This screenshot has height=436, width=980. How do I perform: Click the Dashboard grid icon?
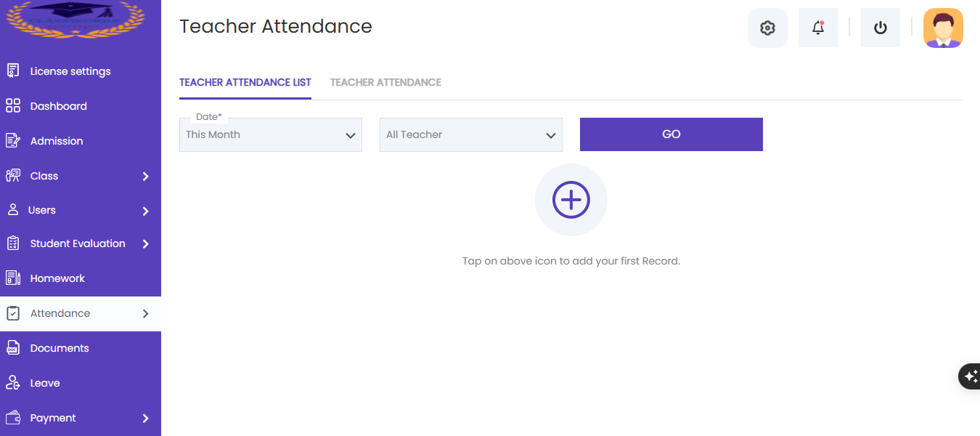pyautogui.click(x=13, y=106)
